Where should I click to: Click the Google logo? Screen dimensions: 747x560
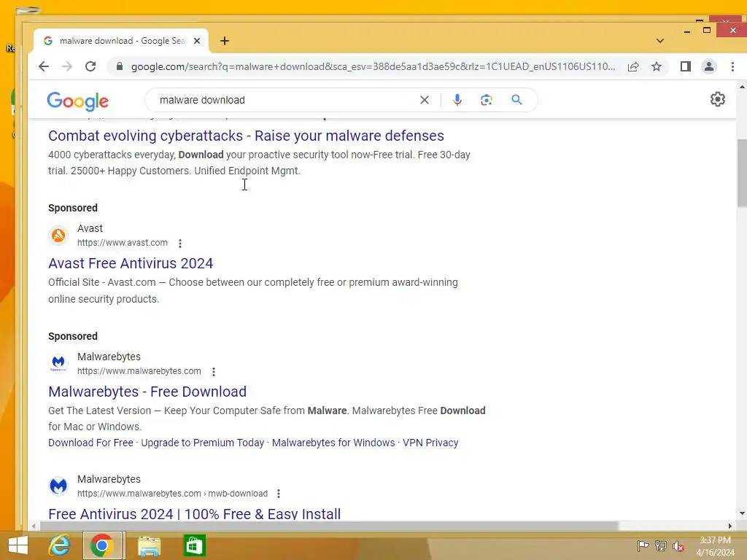(x=77, y=101)
